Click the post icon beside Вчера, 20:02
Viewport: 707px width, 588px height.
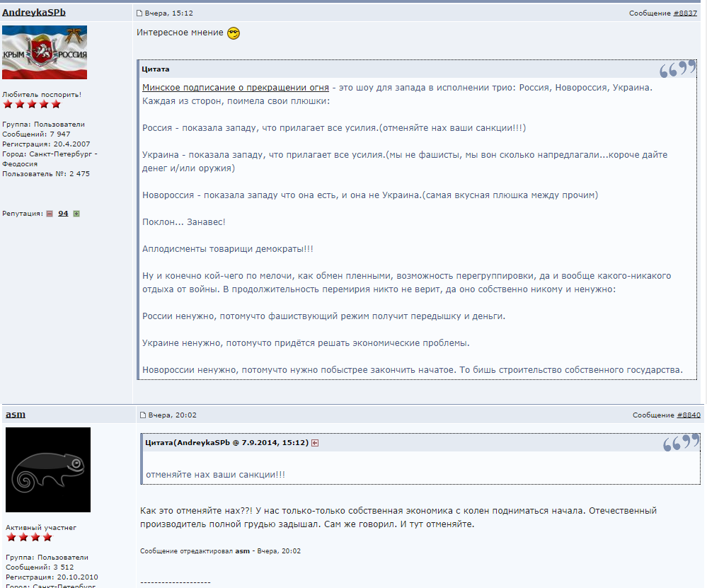point(143,415)
